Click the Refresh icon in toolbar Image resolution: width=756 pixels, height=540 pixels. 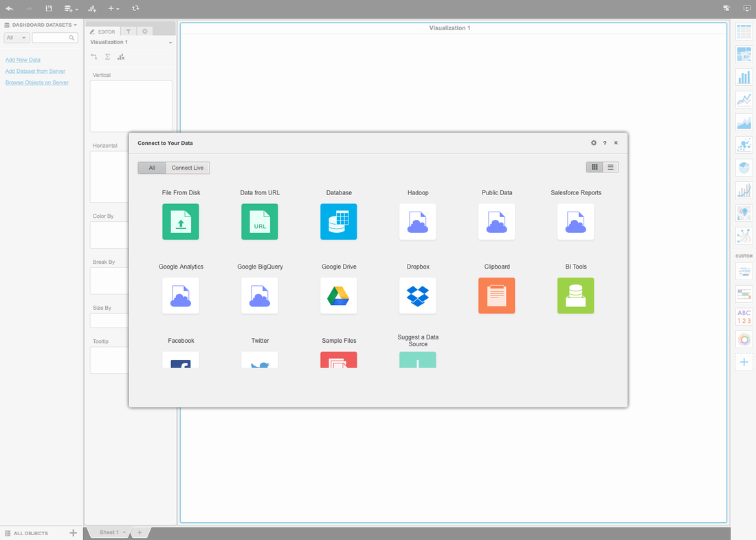135,8
